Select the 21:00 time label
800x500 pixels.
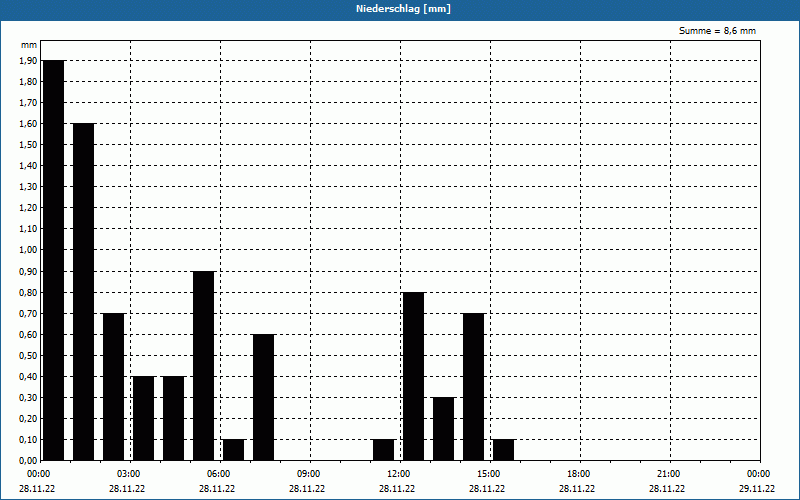668,474
